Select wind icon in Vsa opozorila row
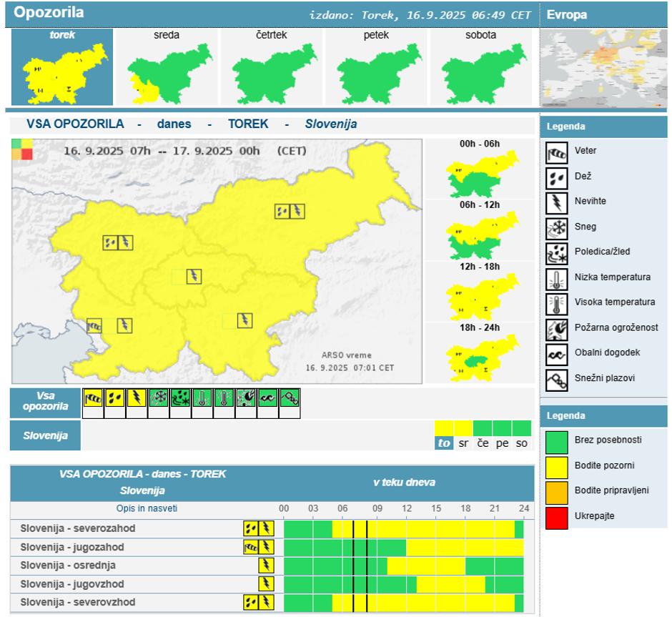Image resolution: width=672 pixels, height=617 pixels. (x=93, y=399)
